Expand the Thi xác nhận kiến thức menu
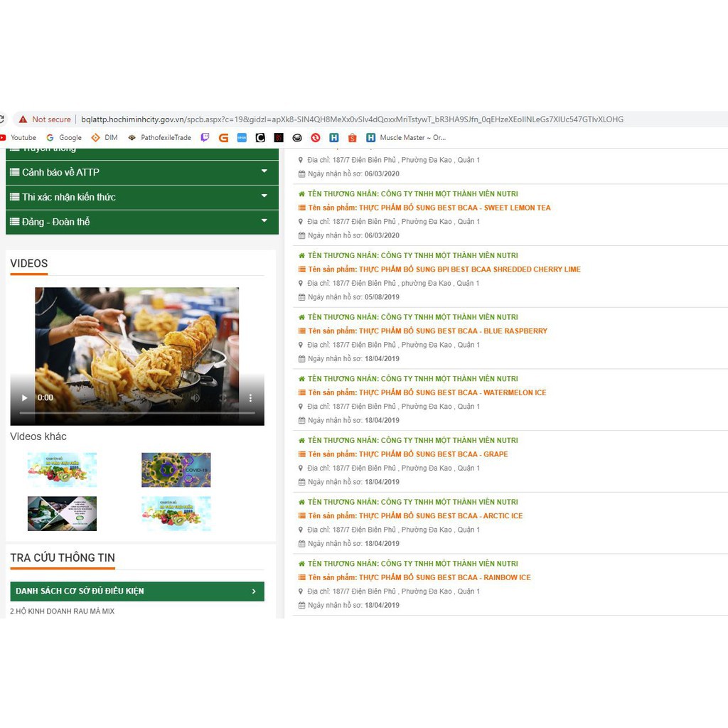The height and width of the screenshot is (728, 728). pyautogui.click(x=264, y=196)
